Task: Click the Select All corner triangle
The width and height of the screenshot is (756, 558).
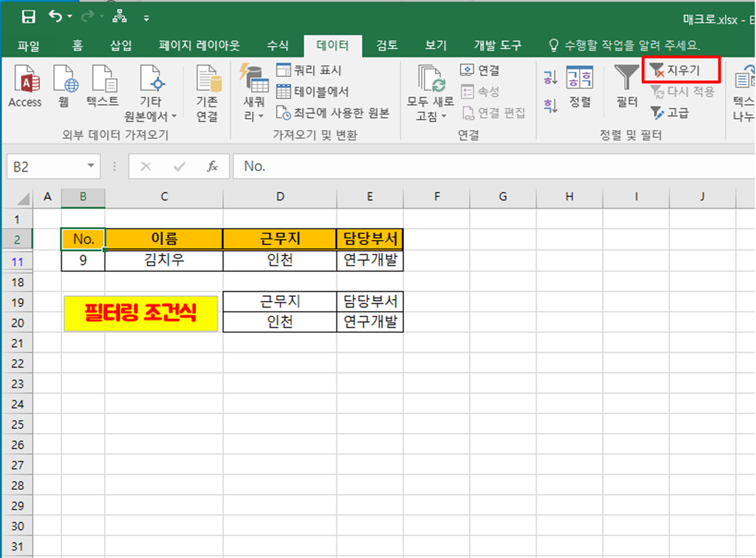Action: (23, 198)
